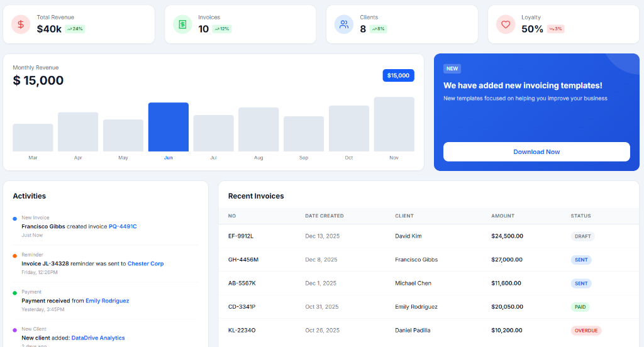Click the 24% revenue trend badge
644x347 pixels.
tap(75, 29)
